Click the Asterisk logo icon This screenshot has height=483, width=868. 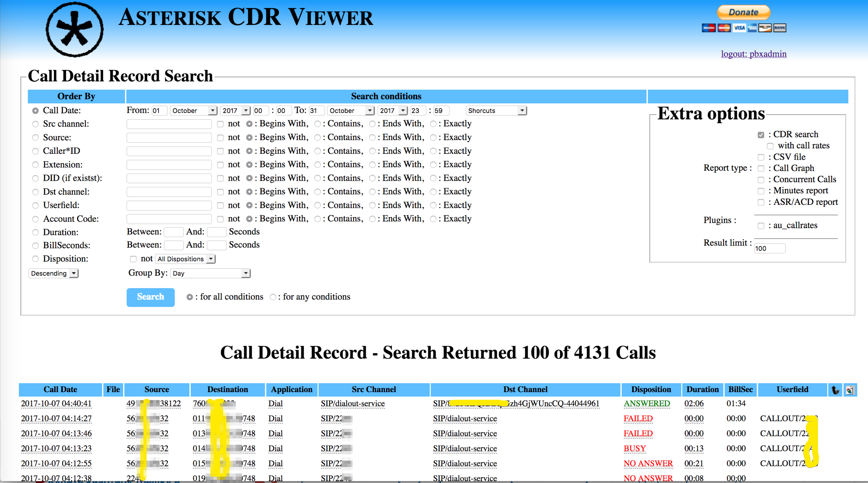tap(75, 30)
